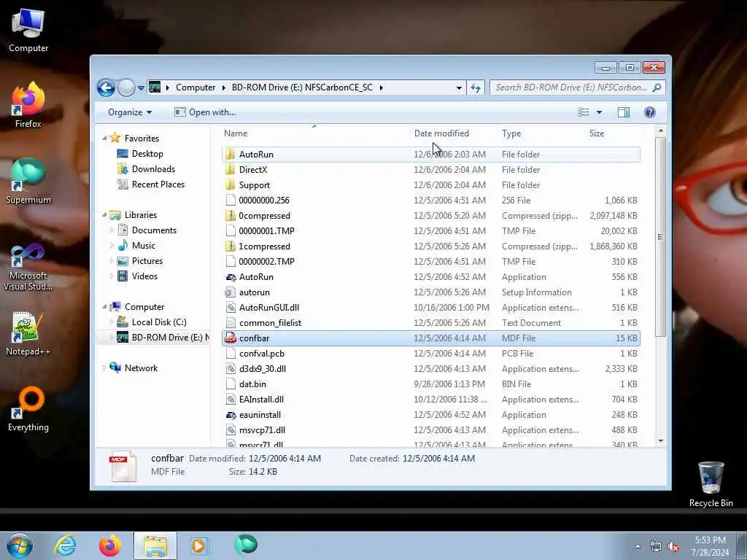The width and height of the screenshot is (747, 560).
Task: Open Firefox from the taskbar
Action: click(x=110, y=545)
